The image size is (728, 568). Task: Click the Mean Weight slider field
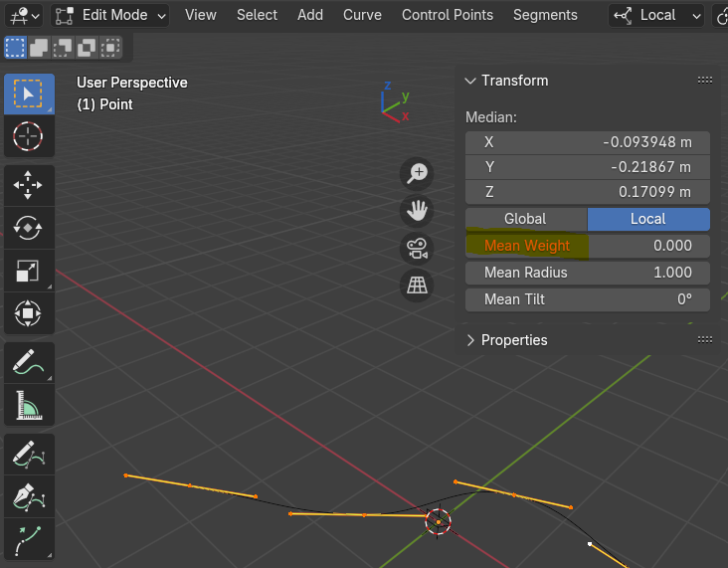tap(588, 246)
